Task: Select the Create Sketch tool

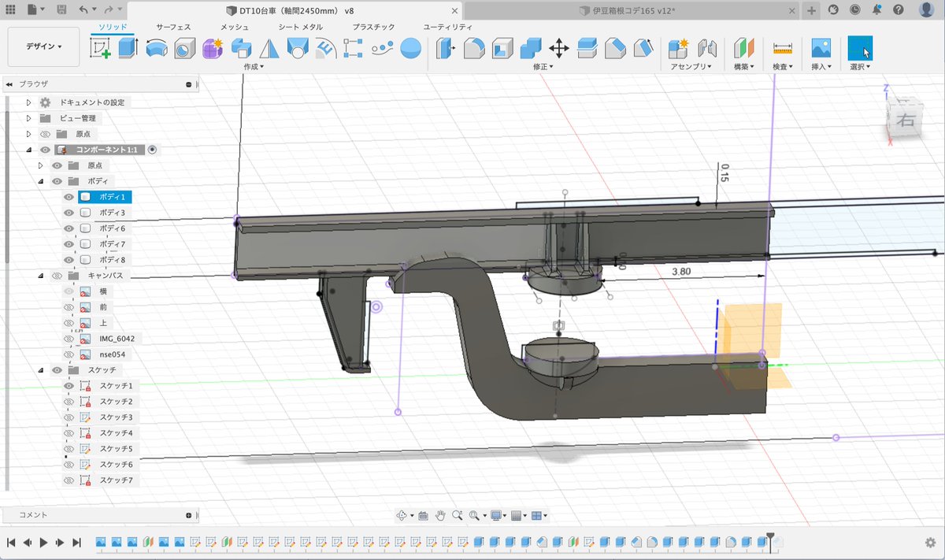Action: 100,48
